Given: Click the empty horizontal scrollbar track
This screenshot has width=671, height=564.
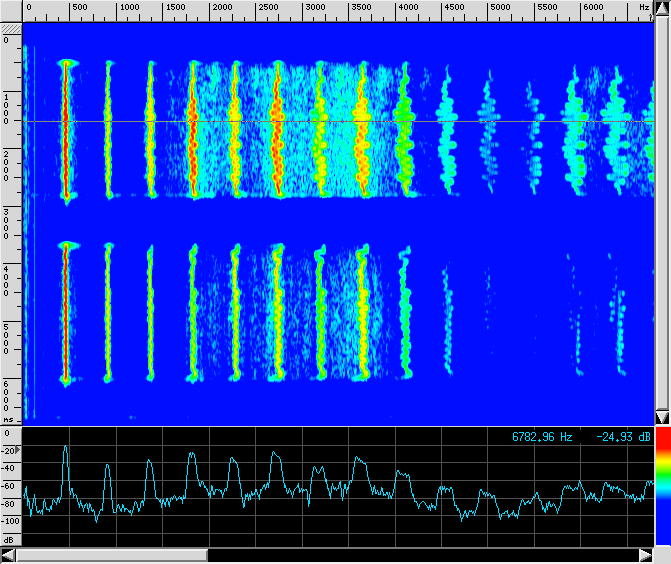Looking at the screenshot, I should coord(420,555).
